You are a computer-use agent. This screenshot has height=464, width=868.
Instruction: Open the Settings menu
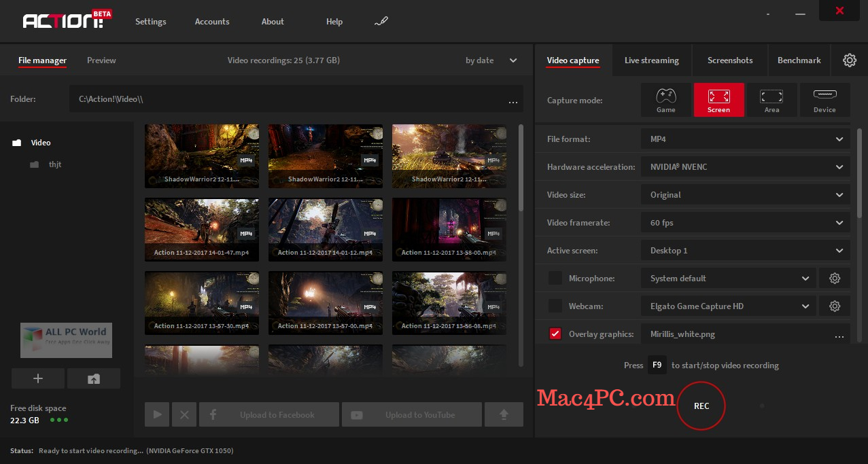point(150,22)
